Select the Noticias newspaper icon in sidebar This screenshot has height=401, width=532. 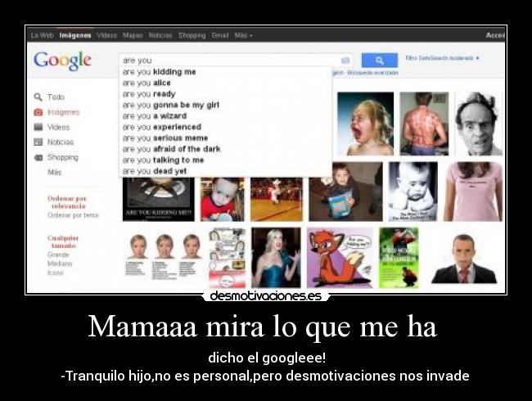click(x=38, y=142)
